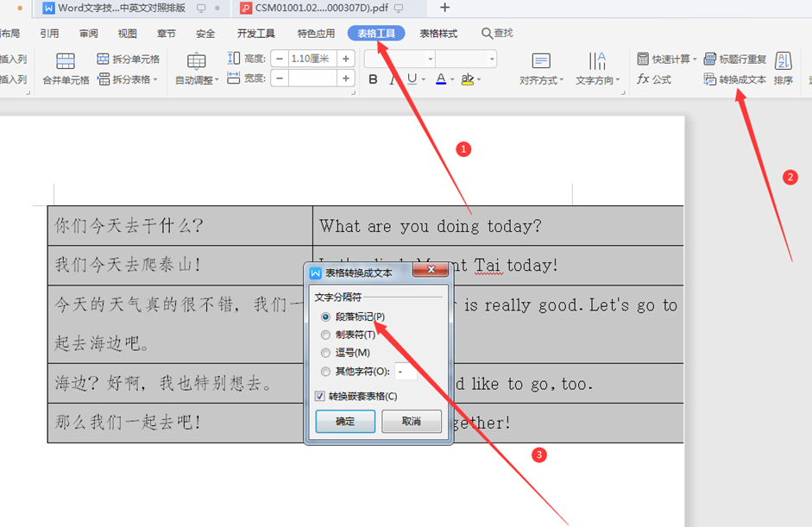Click the row height icon
Screen dimensions: 812x527
coord(234,59)
